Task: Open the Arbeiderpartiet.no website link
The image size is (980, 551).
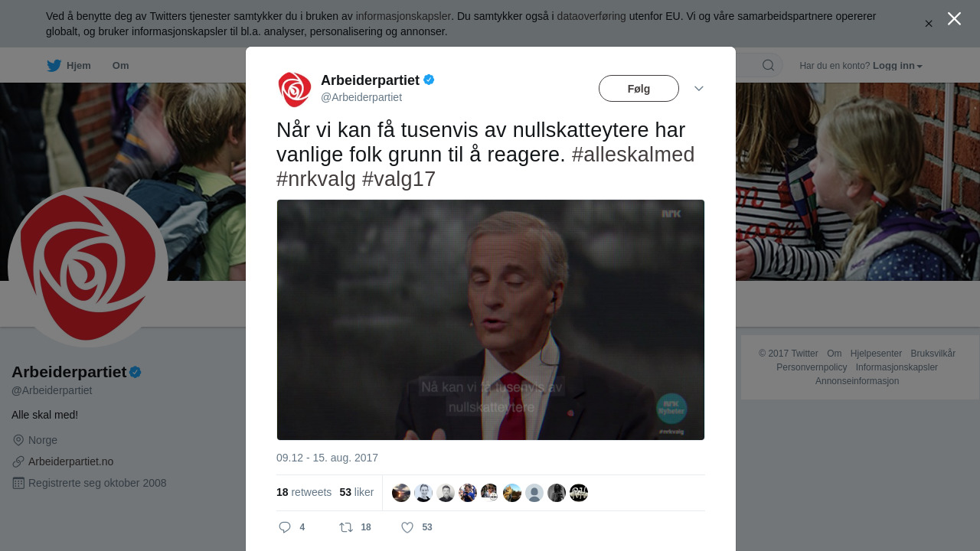Action: (70, 461)
